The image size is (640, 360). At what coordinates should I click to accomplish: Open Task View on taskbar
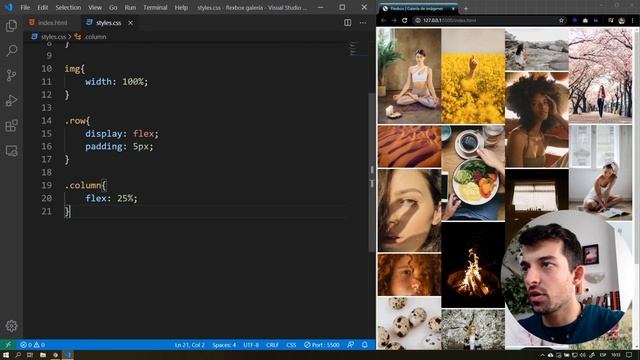(30, 355)
